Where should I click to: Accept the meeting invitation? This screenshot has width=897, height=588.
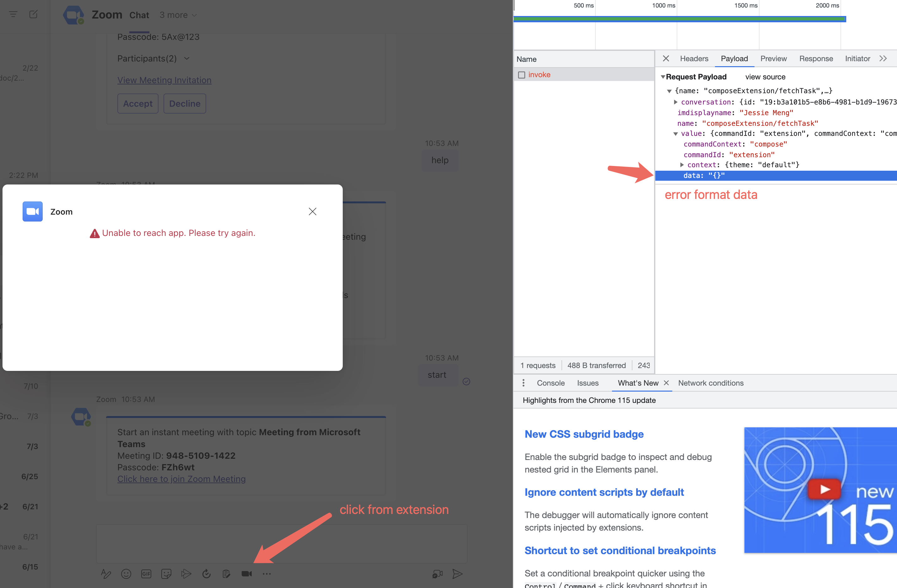click(137, 103)
